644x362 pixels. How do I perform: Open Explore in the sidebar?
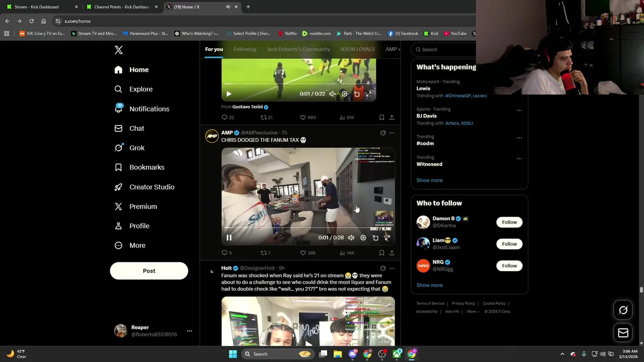tap(133, 89)
